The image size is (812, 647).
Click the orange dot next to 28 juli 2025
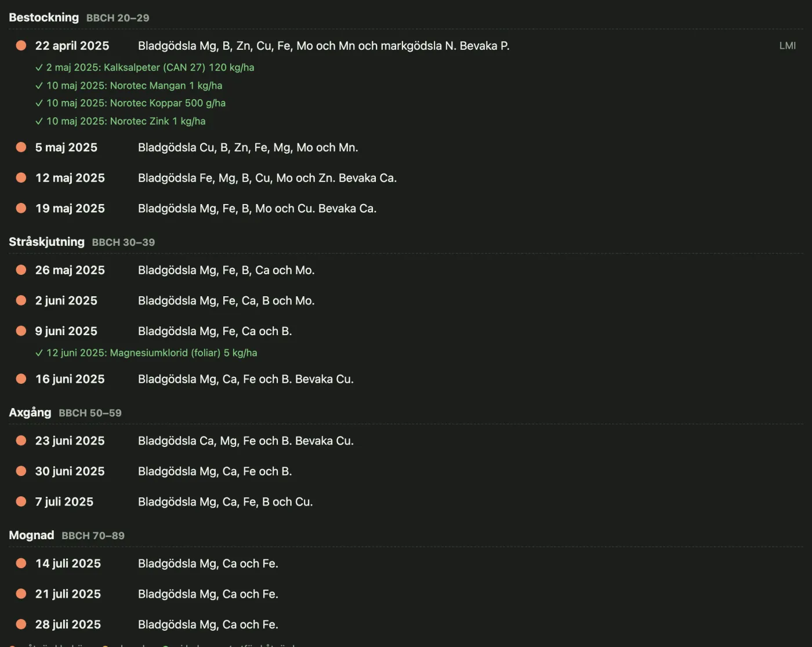pos(21,624)
